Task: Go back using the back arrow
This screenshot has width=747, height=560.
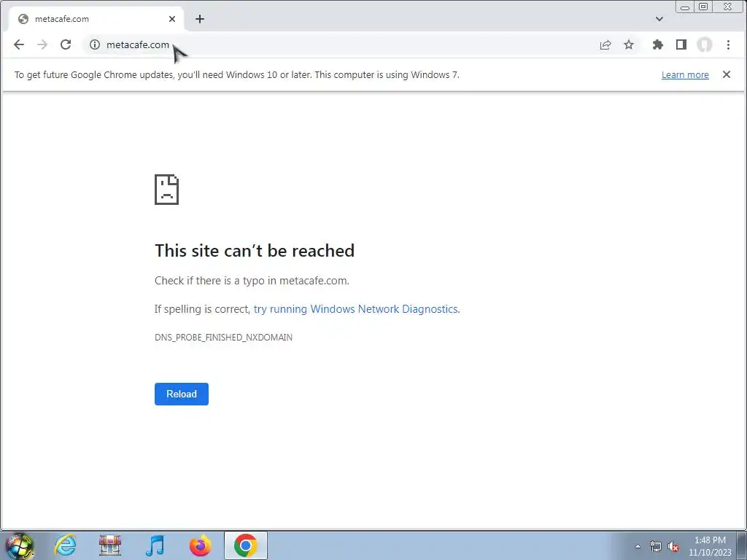Action: (x=19, y=44)
